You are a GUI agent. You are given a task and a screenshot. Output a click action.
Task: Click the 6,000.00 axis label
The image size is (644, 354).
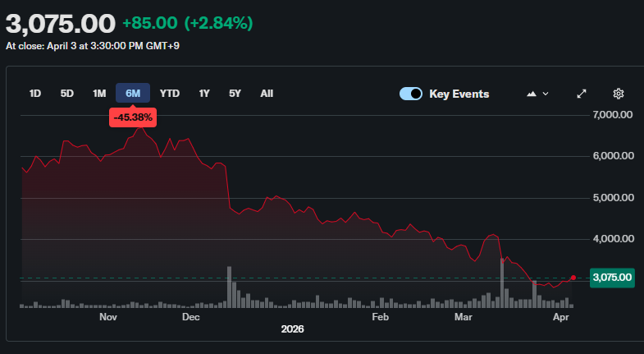[613, 156]
